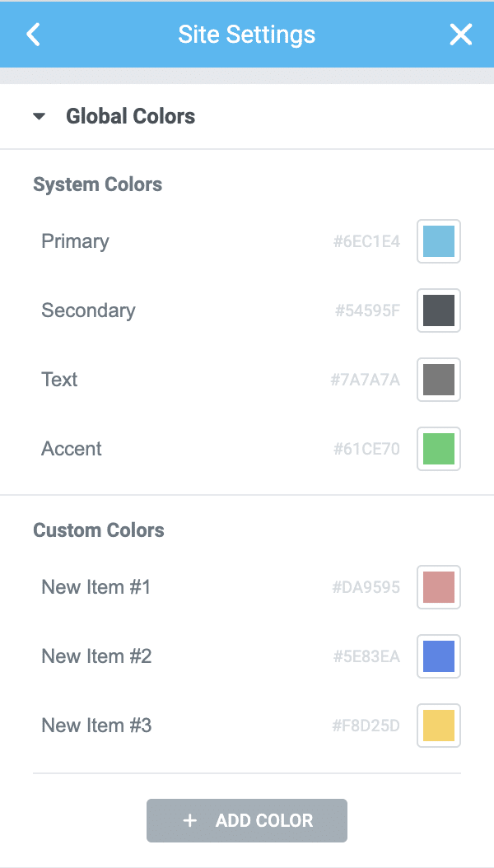The width and height of the screenshot is (494, 868).
Task: Click the plus icon on Add Color button
Action: (191, 820)
